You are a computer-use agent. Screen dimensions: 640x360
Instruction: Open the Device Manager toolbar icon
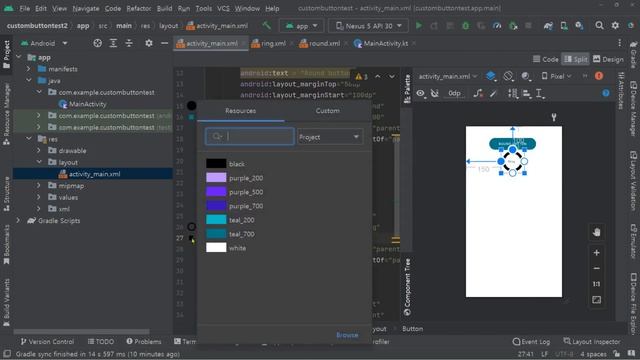tap(564, 26)
